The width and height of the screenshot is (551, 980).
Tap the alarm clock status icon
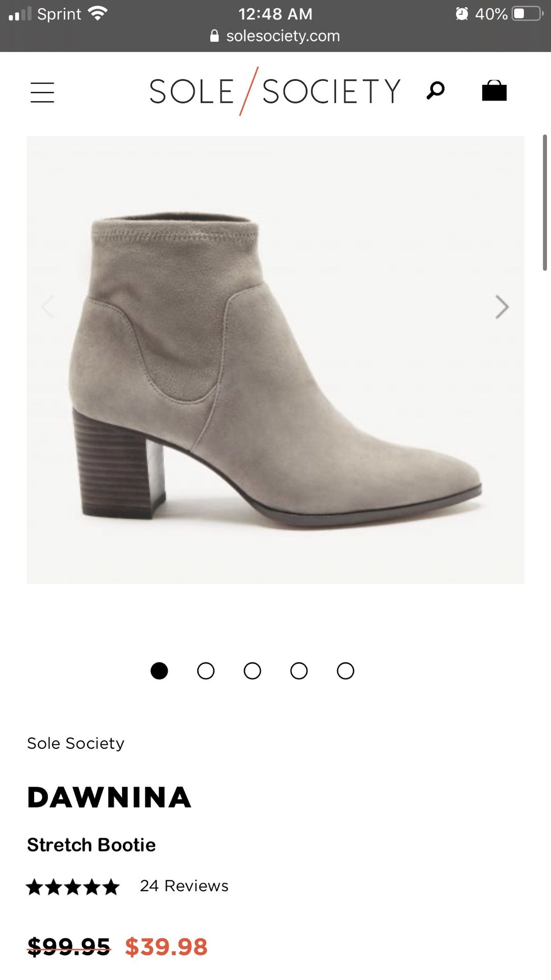click(x=462, y=14)
